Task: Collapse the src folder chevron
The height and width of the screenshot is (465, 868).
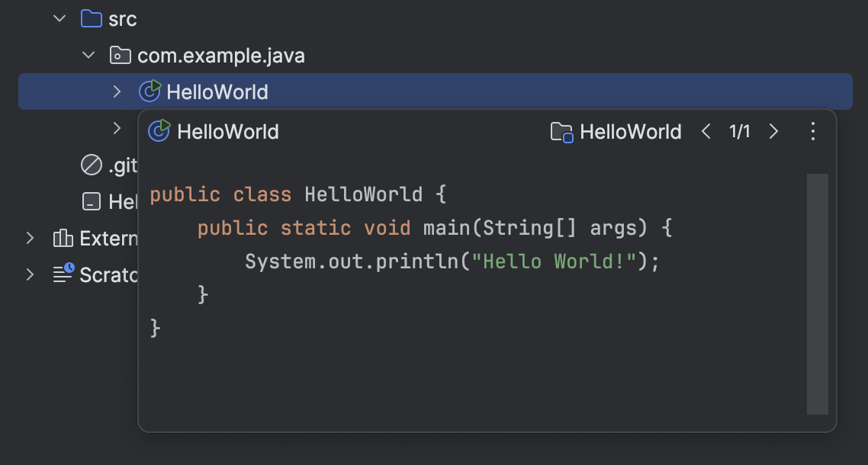Action: tap(59, 18)
